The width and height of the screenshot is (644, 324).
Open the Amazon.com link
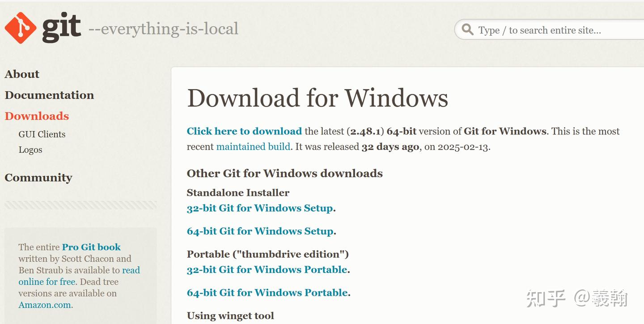[x=45, y=304]
